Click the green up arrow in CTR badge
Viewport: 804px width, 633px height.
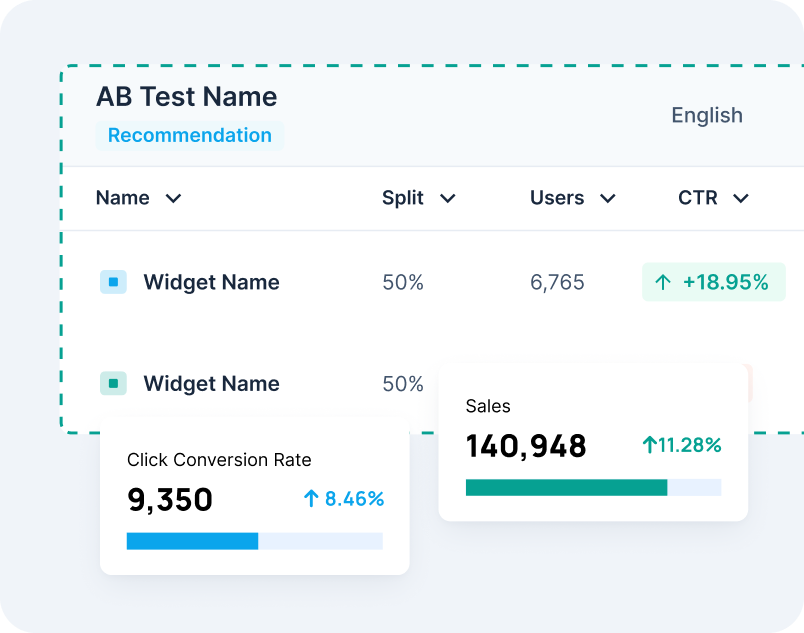pos(663,283)
